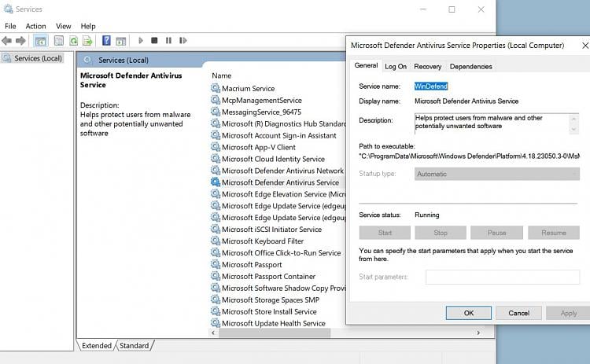Click the Export List toolbar icon
The height and width of the screenshot is (364, 590).
click(87, 40)
